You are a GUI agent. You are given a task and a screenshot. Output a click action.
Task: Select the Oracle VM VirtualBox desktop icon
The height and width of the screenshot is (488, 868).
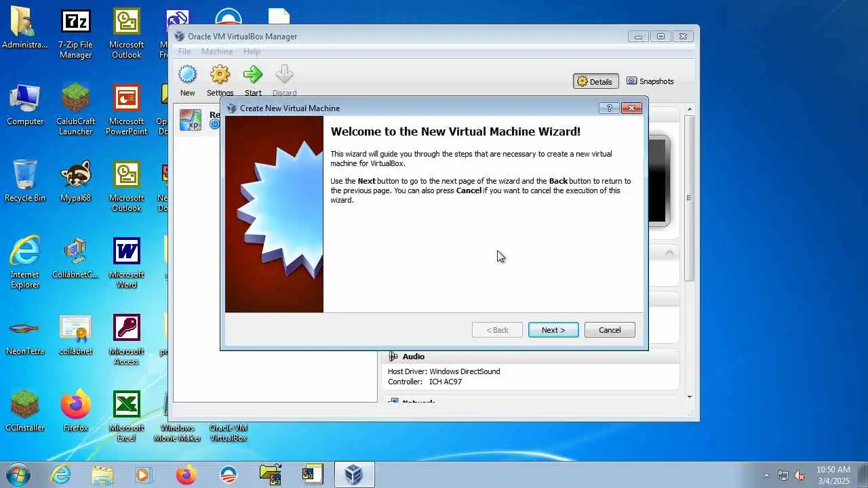click(x=228, y=432)
